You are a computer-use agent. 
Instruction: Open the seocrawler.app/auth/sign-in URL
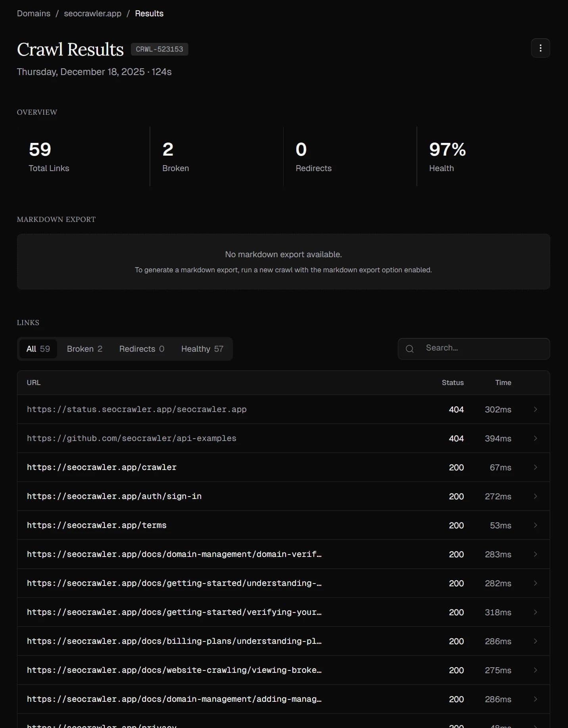(x=114, y=496)
